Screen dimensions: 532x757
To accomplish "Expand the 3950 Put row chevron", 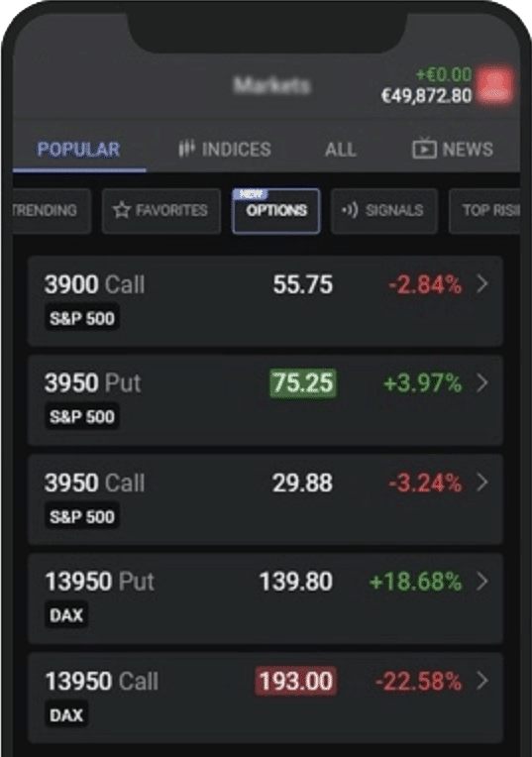I will coord(481,382).
